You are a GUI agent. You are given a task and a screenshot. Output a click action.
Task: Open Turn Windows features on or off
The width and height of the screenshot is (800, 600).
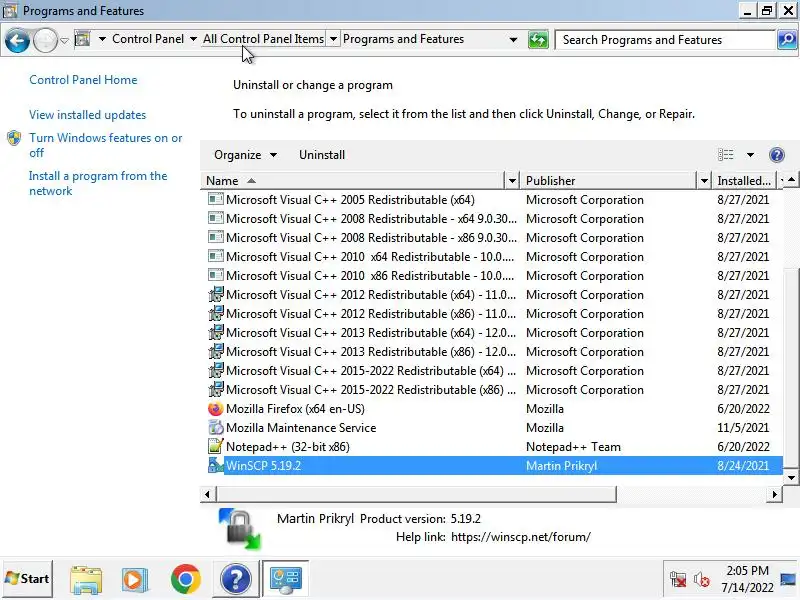point(106,145)
